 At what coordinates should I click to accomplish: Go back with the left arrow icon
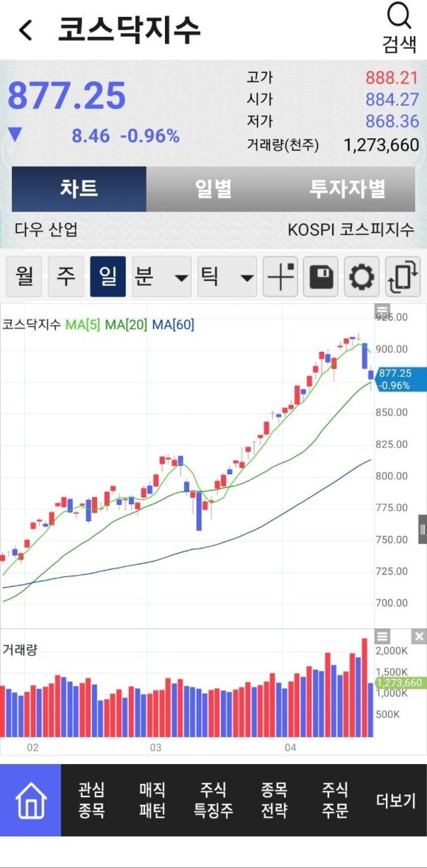point(25,30)
